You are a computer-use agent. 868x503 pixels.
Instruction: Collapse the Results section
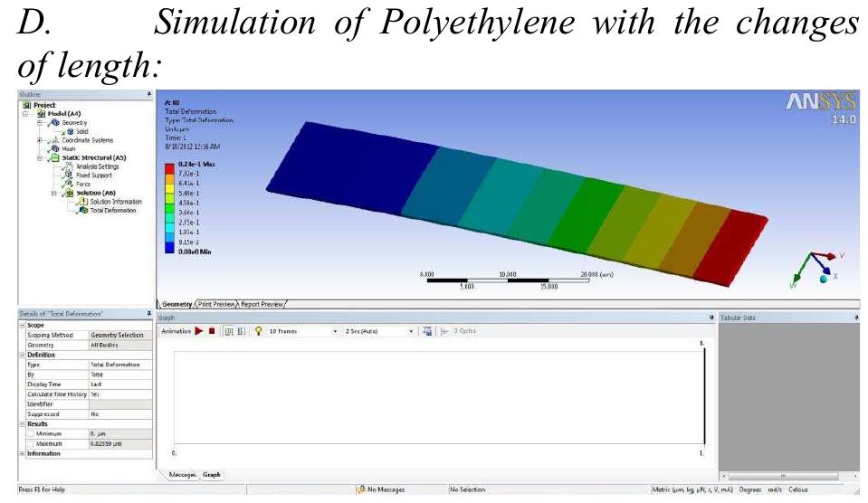coord(22,424)
